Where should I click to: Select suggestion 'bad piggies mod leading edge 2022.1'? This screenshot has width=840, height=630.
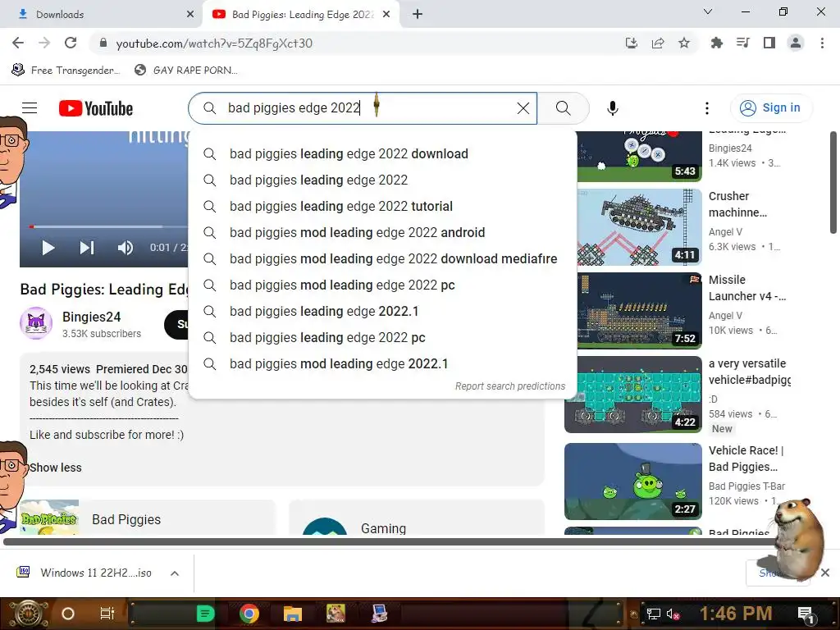point(382,363)
